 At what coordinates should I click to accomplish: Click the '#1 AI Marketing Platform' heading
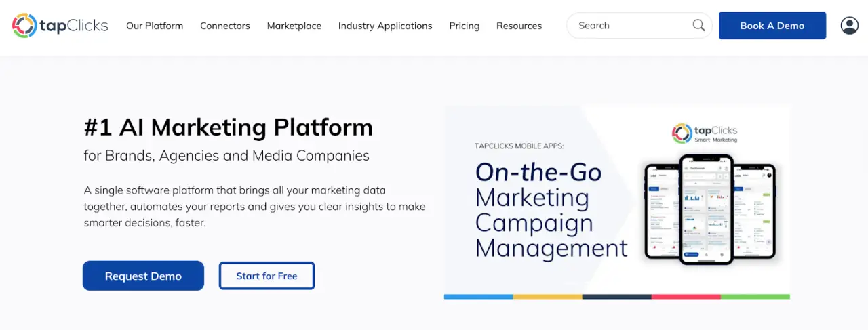[x=229, y=127]
